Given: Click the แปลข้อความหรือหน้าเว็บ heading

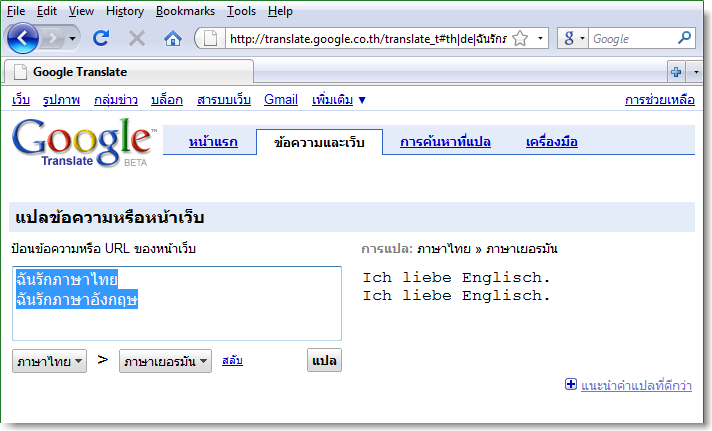Looking at the screenshot, I should (109, 218).
